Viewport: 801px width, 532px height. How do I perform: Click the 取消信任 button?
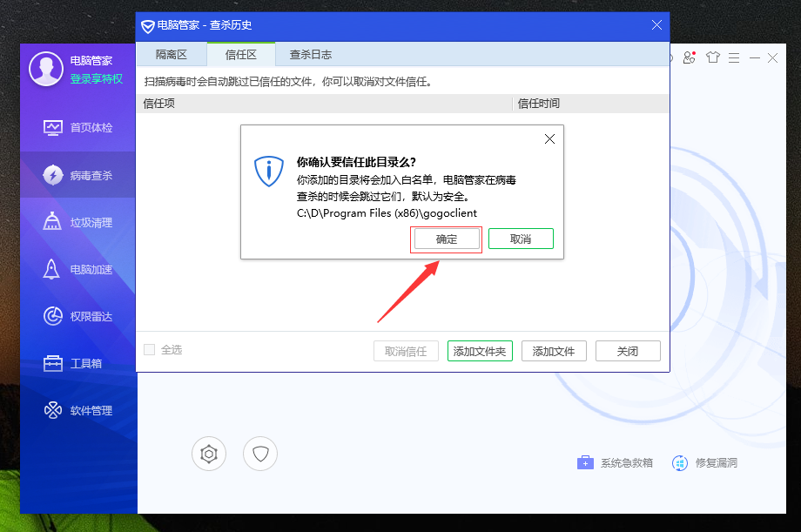(x=406, y=351)
